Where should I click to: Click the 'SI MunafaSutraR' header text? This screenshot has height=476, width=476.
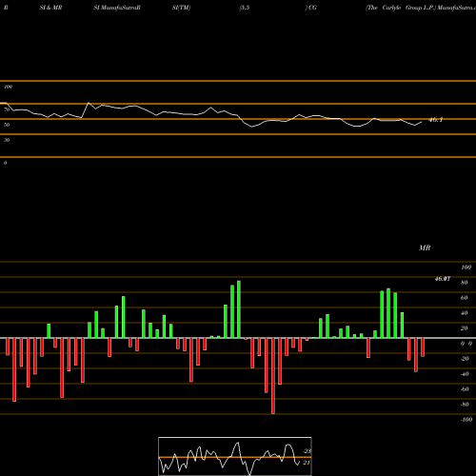[117, 8]
